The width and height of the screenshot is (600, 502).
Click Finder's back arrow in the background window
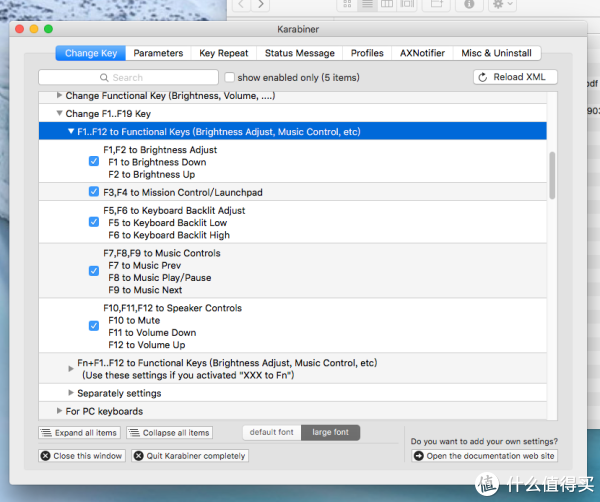[241, 4]
